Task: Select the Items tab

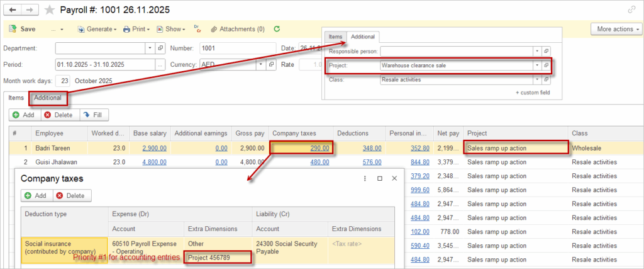Action: point(16,98)
